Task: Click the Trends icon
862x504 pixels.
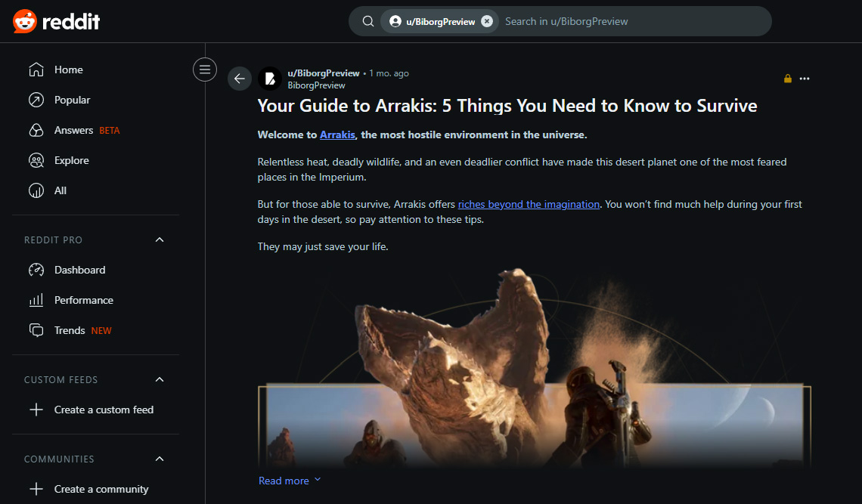Action: coord(36,330)
